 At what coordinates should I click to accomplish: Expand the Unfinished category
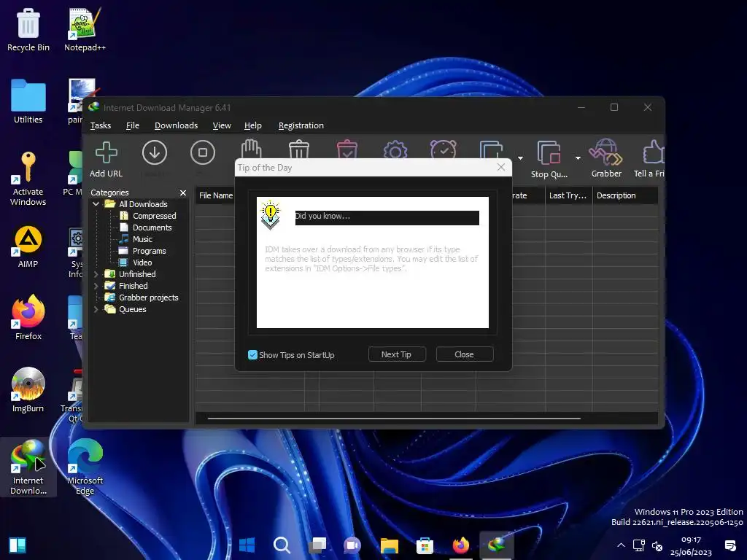(x=96, y=274)
